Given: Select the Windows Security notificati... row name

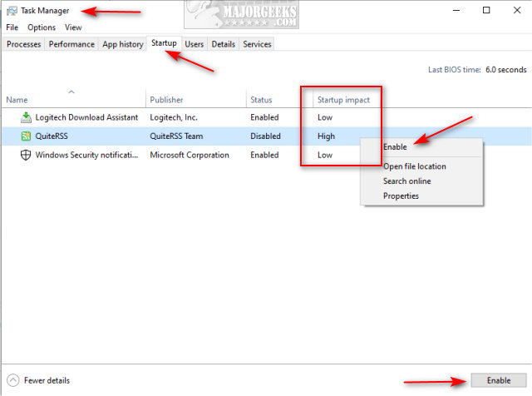Looking at the screenshot, I should tap(86, 156).
